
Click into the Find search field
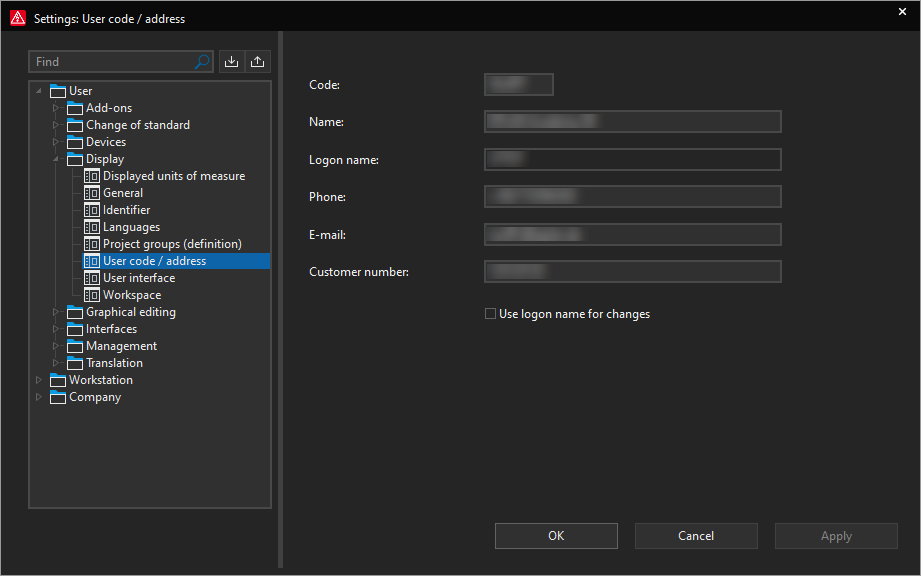pyautogui.click(x=112, y=62)
